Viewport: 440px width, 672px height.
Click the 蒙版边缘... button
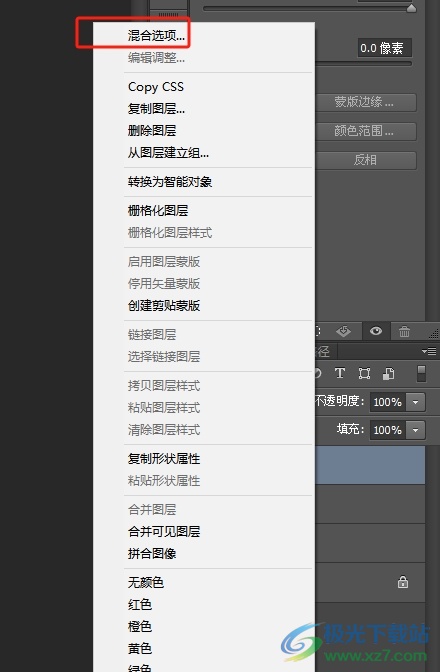pos(365,102)
